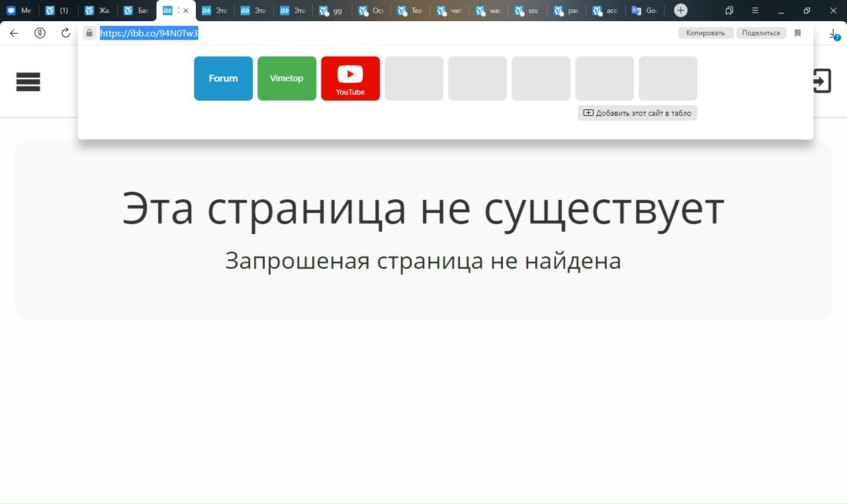Open a new tab with the plus button

680,10
